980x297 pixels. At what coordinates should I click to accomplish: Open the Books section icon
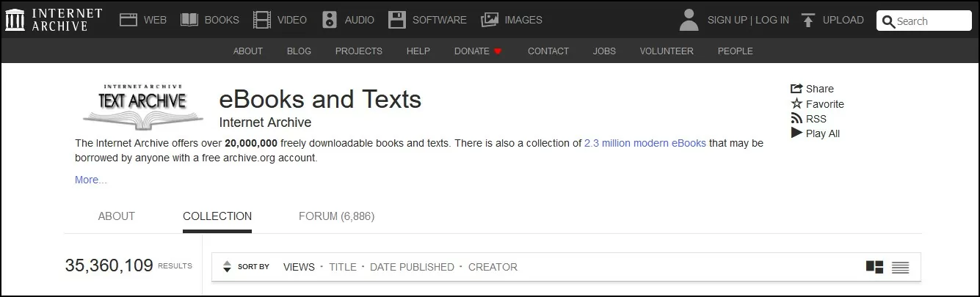[189, 20]
